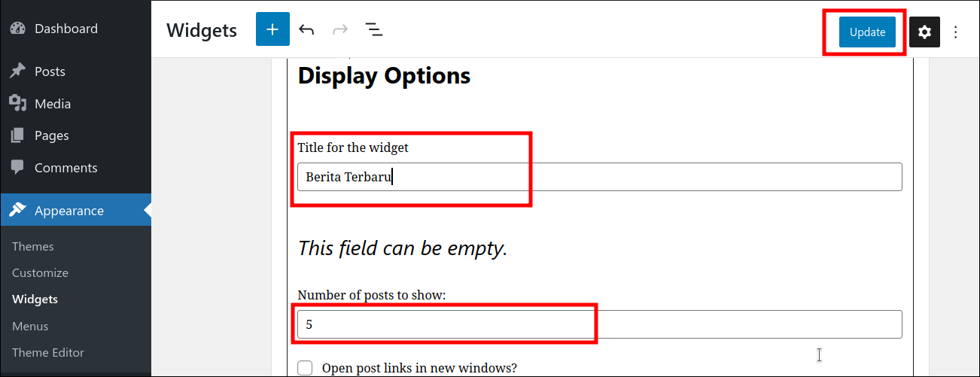Click the redo arrow icon
980x377 pixels.
[340, 30]
